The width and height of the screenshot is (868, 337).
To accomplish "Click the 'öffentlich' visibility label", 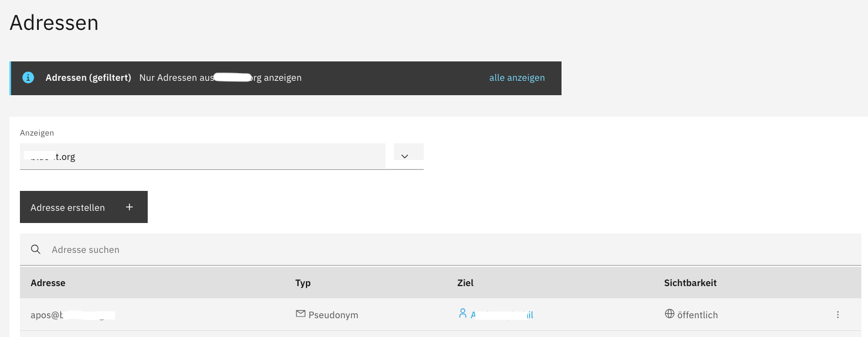I will point(697,315).
